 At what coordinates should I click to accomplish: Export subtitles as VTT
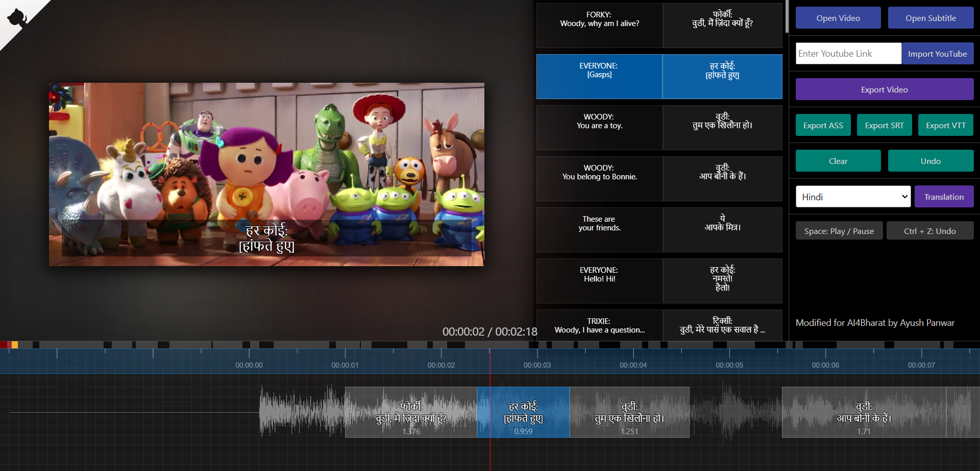(946, 125)
